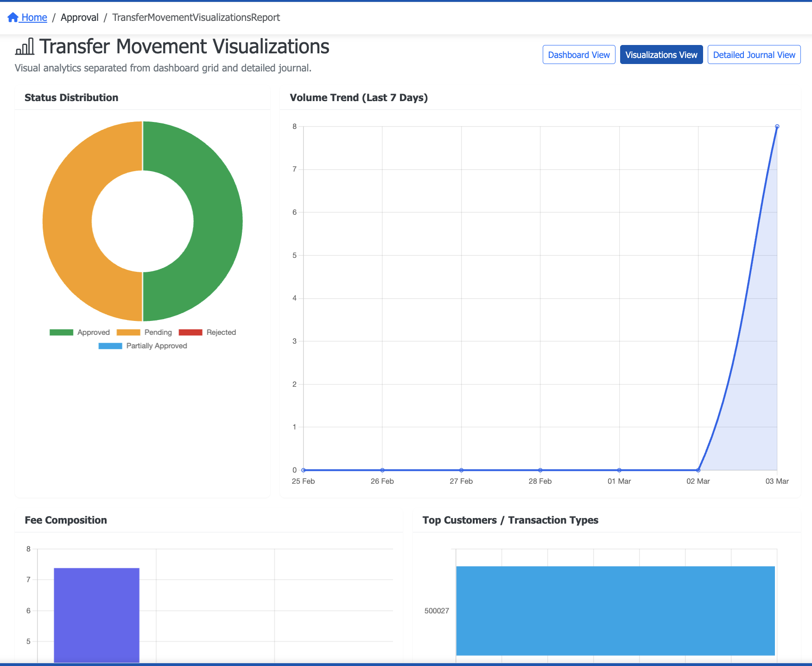Toggle the Pending legend entry

click(158, 333)
